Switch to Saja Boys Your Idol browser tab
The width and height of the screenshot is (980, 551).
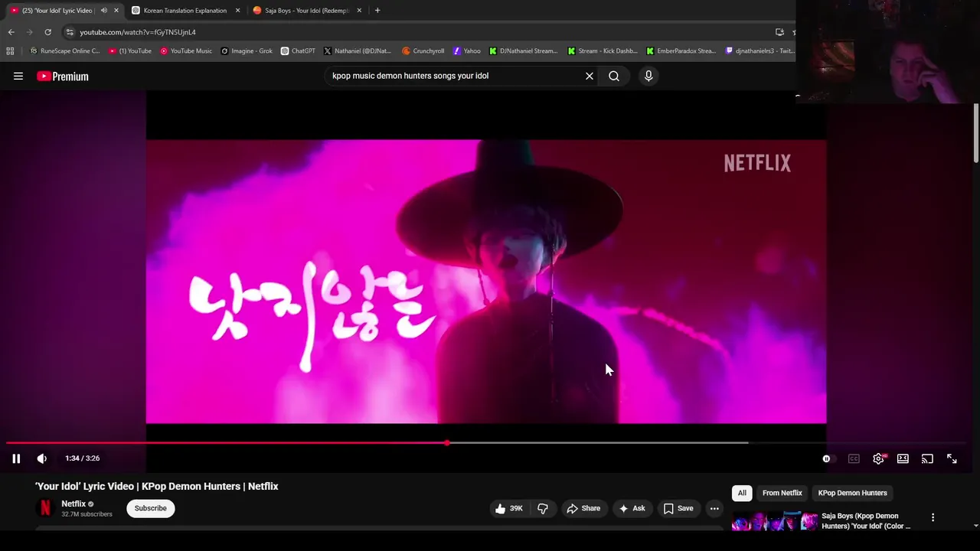coord(306,11)
